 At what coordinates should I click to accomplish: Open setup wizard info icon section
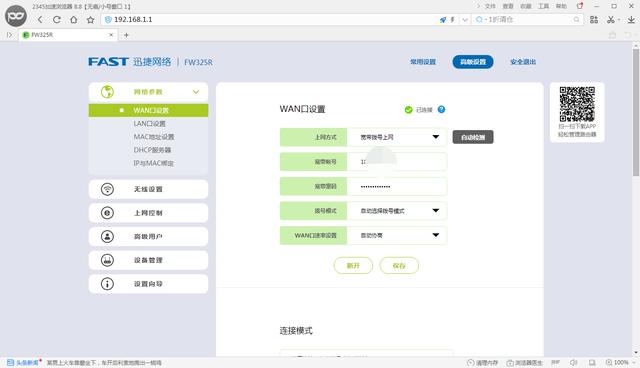[107, 284]
